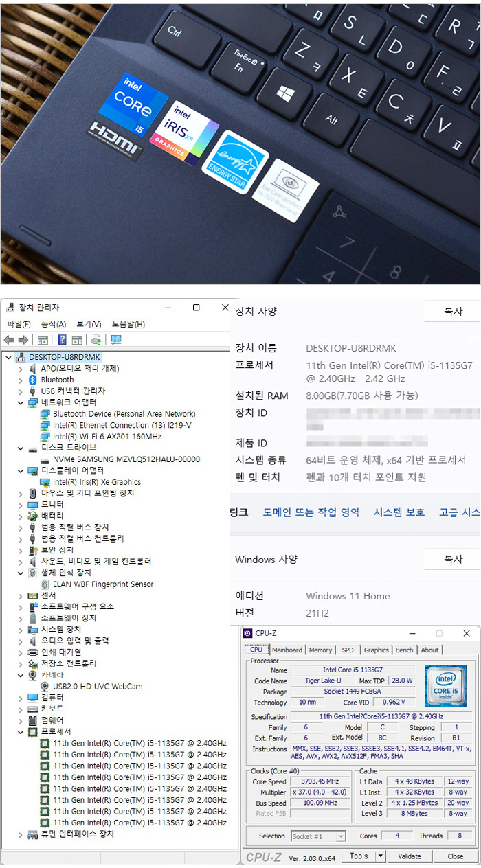Select Intel(R) Wi-Fi 6 AX201 160MHz device
This screenshot has height=868, width=481.
pyautogui.click(x=107, y=437)
